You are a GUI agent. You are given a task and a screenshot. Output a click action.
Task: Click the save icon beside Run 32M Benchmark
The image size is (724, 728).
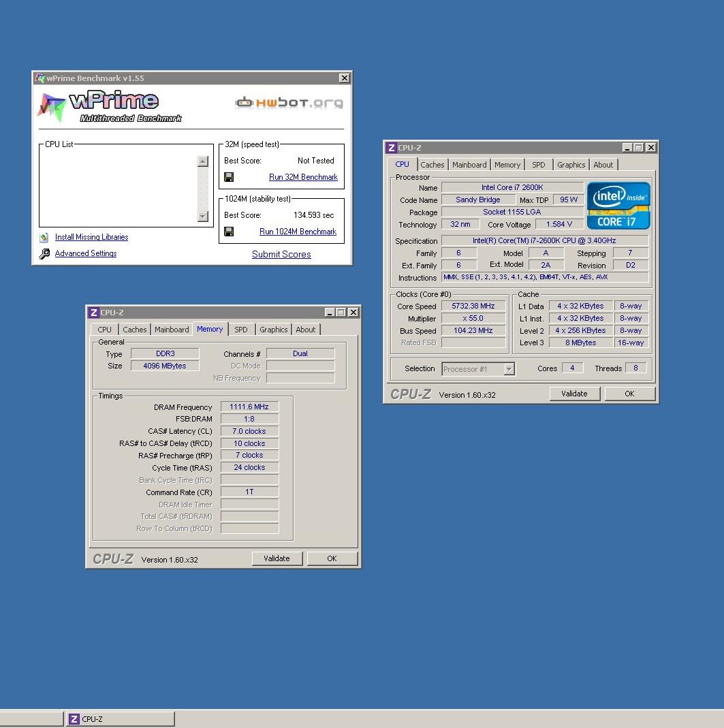pyautogui.click(x=228, y=177)
